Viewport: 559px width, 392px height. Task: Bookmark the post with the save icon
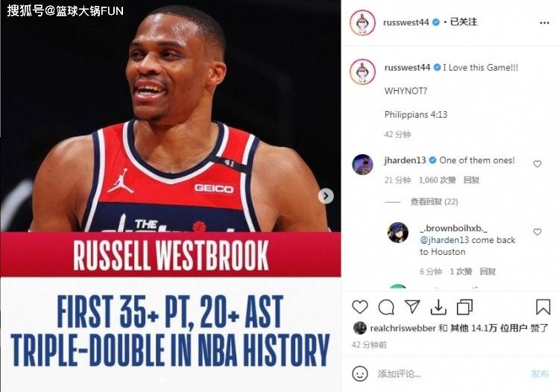pos(543,307)
